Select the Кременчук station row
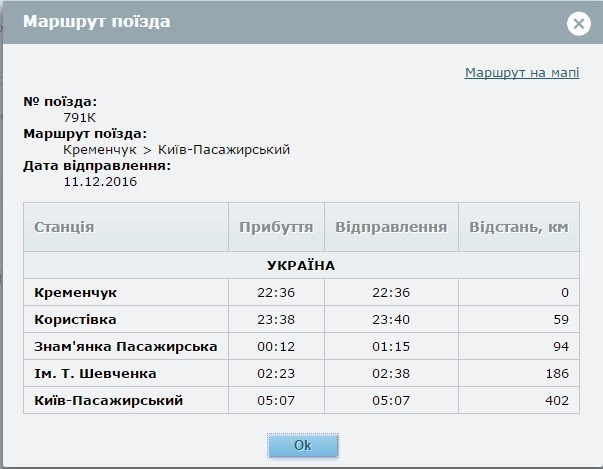 click(x=75, y=292)
